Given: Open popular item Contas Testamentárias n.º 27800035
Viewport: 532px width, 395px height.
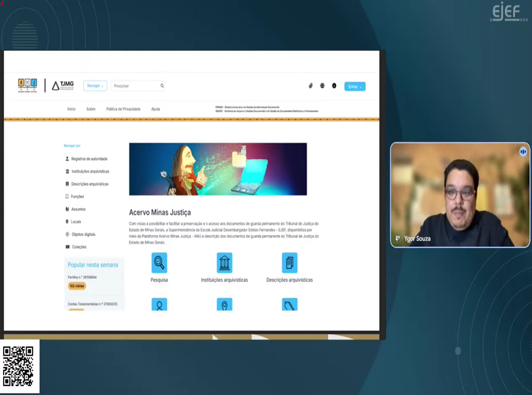Looking at the screenshot, I should coord(92,304).
